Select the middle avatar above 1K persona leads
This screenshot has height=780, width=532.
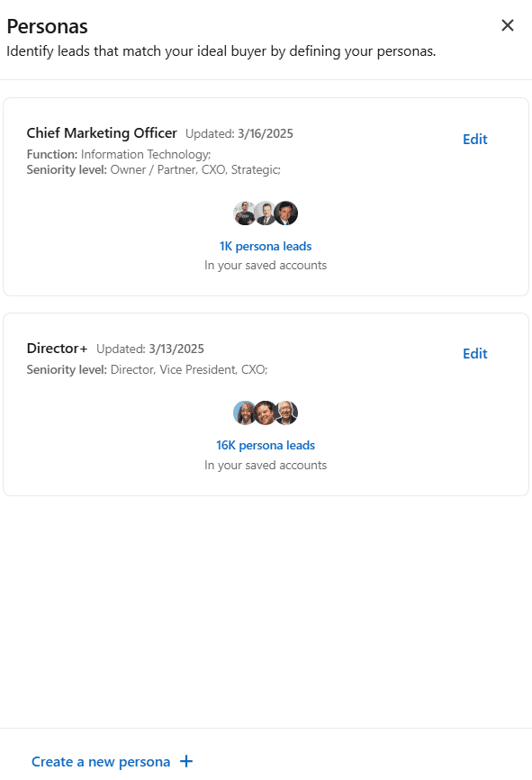[x=266, y=213]
